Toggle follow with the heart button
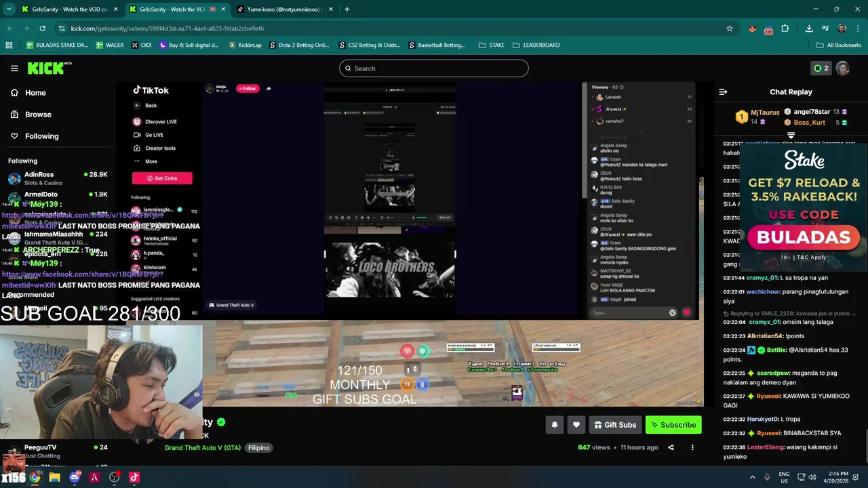The image size is (868, 488). (x=576, y=425)
